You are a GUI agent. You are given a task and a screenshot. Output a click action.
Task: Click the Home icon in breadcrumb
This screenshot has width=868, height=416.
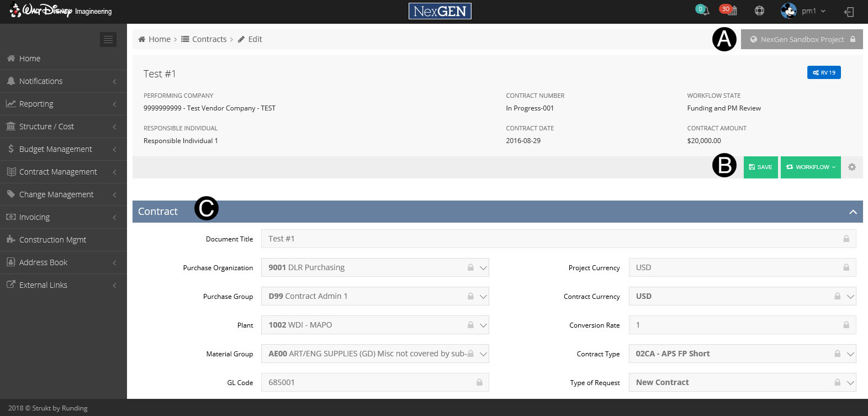click(142, 39)
